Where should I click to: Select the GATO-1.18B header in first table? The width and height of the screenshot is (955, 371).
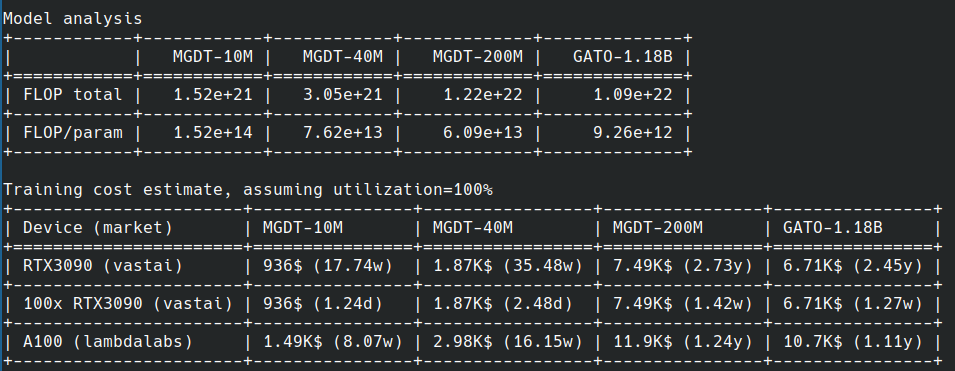pos(622,57)
